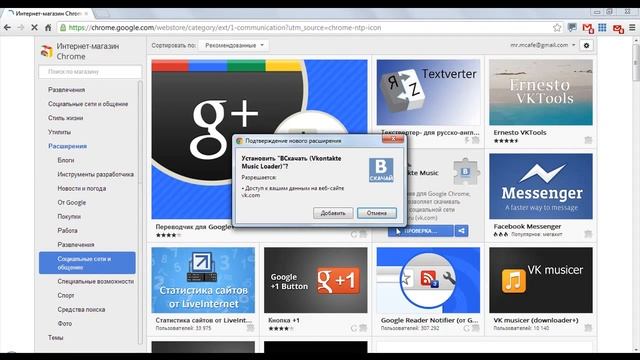Click the share icon next to ПРОВЕРКА
This screenshot has width=640, height=360.
461,231
